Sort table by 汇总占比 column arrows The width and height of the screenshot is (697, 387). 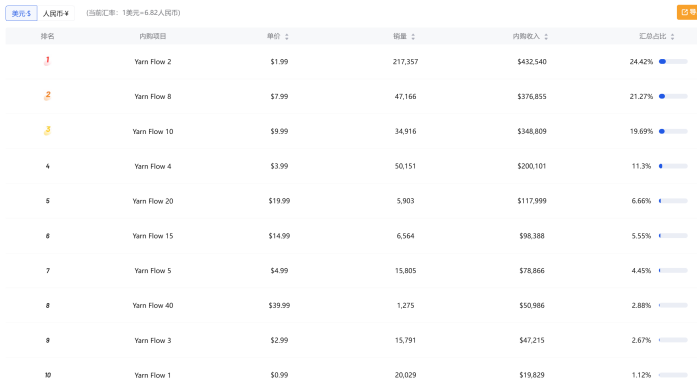[x=672, y=36]
